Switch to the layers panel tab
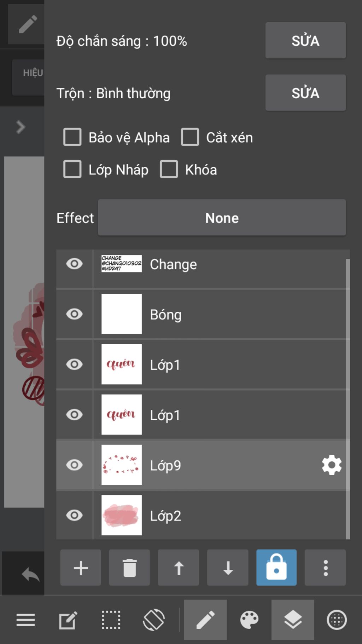 point(293,620)
